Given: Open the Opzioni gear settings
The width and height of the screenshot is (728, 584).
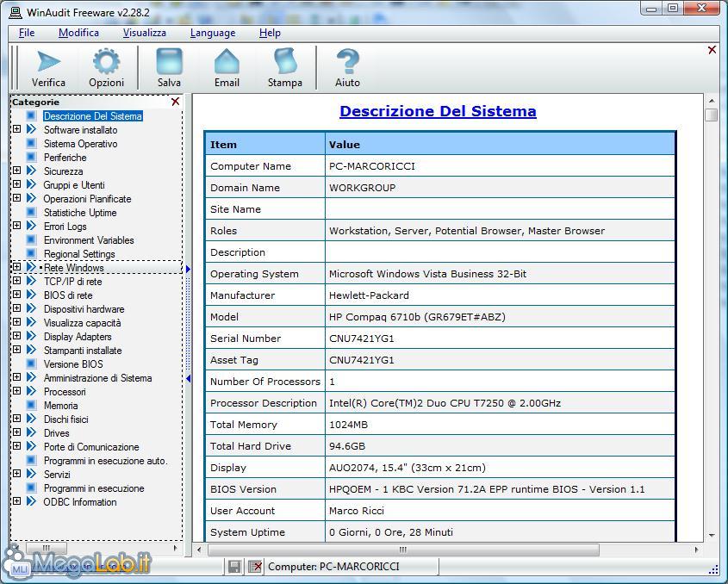Looking at the screenshot, I should [x=106, y=68].
